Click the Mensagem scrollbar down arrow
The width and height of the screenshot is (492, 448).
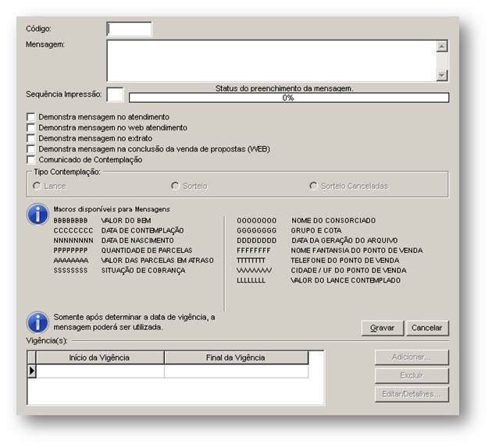(442, 75)
